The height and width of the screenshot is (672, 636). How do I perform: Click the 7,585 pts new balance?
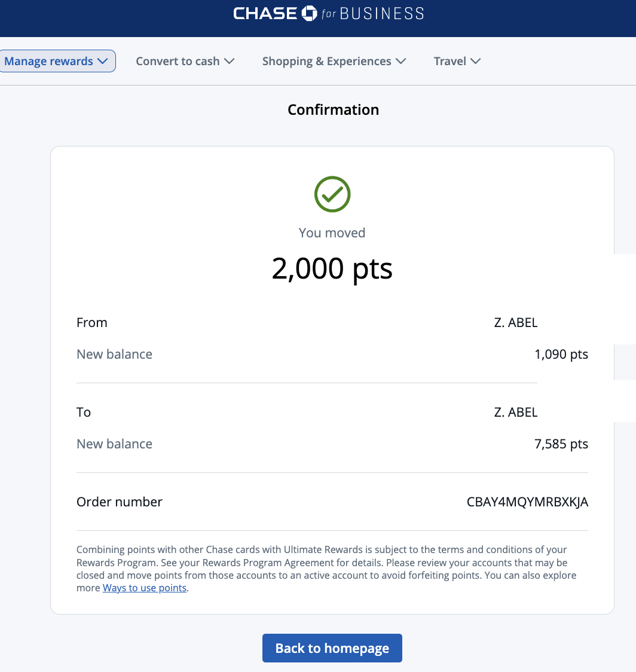561,444
